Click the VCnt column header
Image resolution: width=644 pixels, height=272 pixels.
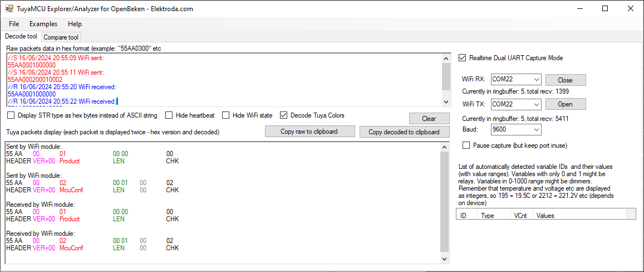click(521, 215)
